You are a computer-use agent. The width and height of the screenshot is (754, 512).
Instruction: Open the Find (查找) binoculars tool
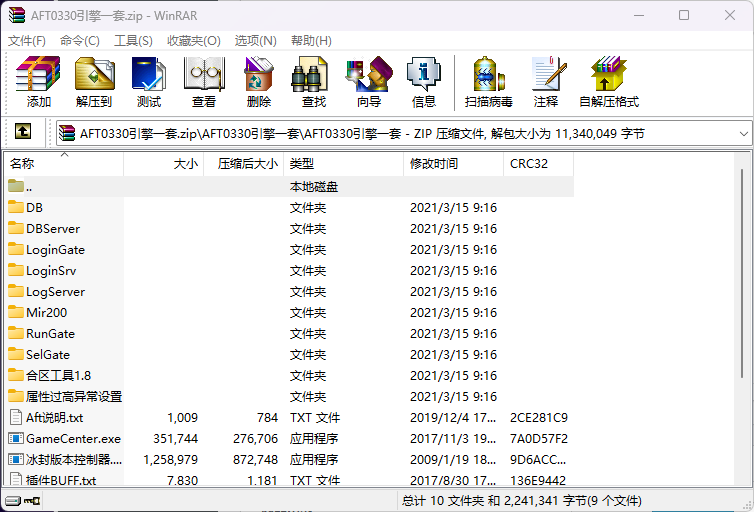(x=314, y=82)
